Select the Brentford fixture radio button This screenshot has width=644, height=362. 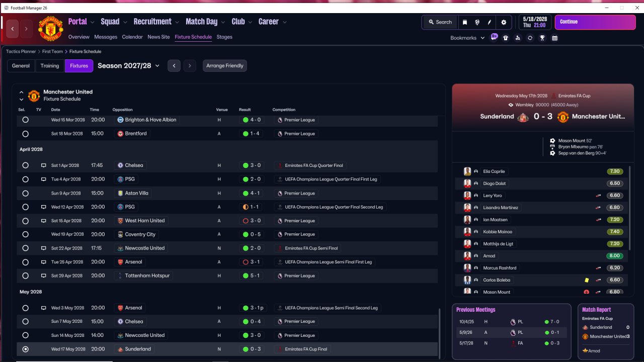[x=25, y=134]
